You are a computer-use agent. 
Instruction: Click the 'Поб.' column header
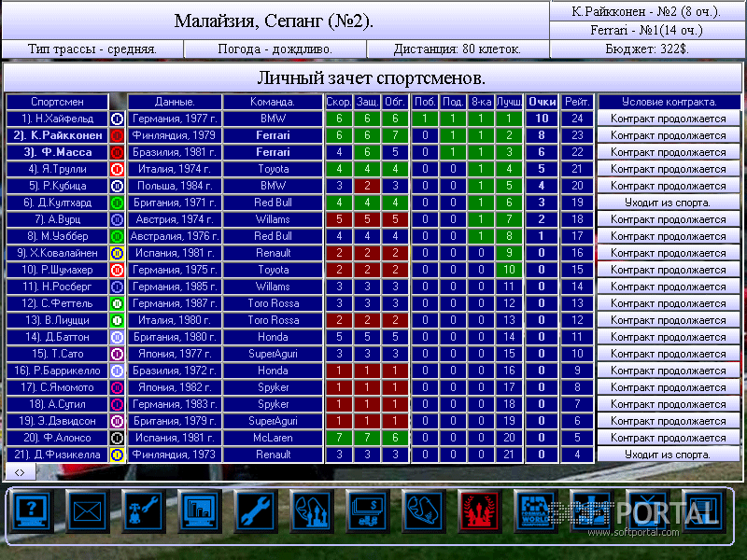point(425,102)
